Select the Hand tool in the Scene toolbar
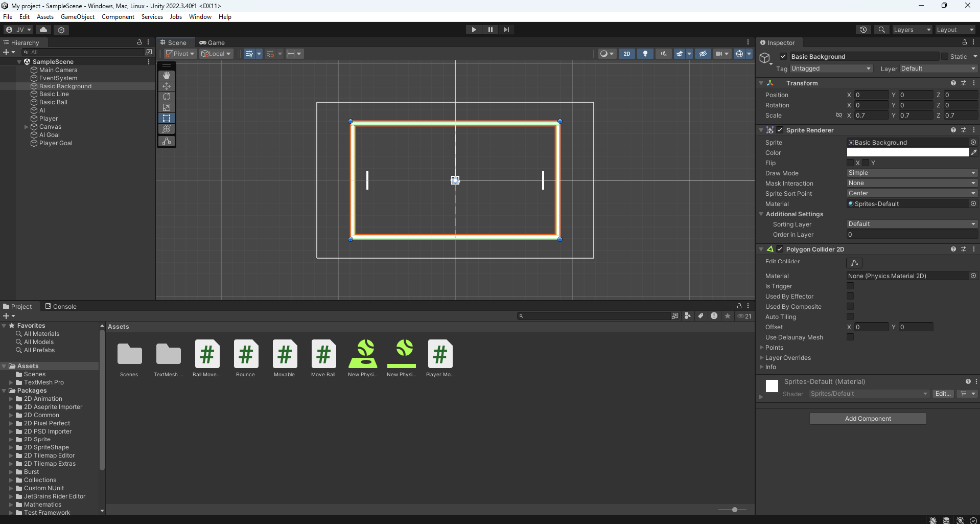This screenshot has height=524, width=980. pyautogui.click(x=167, y=75)
